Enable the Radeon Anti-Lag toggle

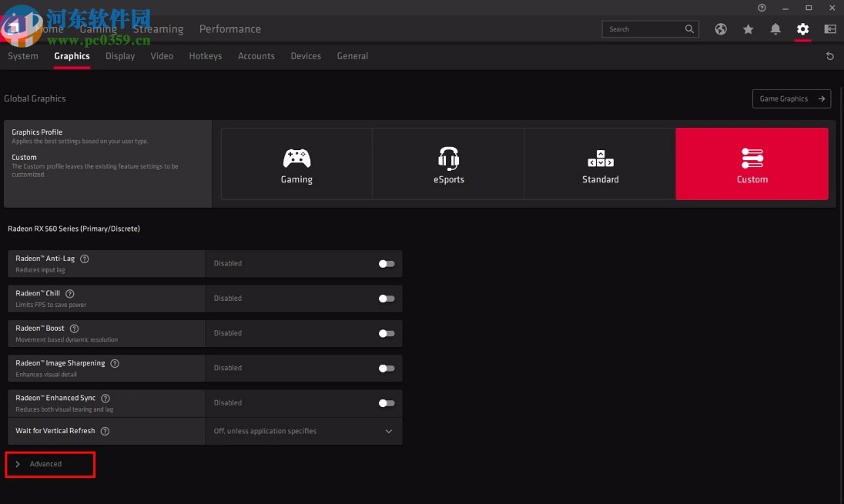[386, 263]
